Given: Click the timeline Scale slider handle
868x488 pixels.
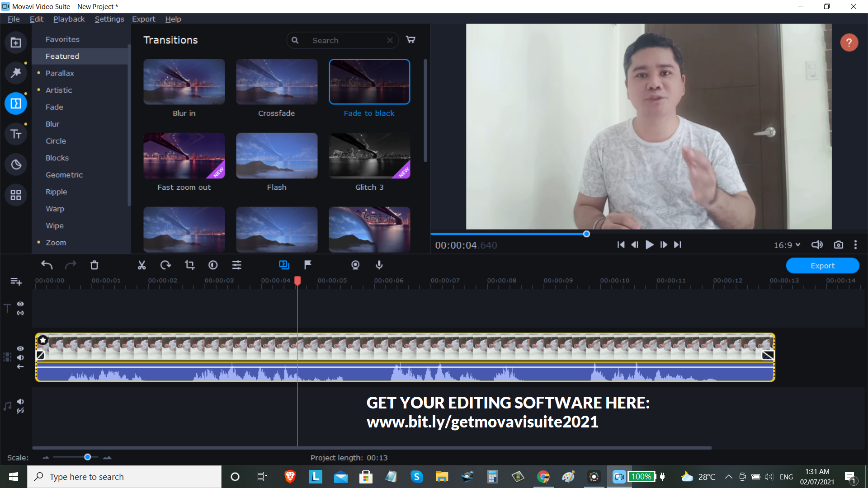Looking at the screenshot, I should tap(88, 457).
